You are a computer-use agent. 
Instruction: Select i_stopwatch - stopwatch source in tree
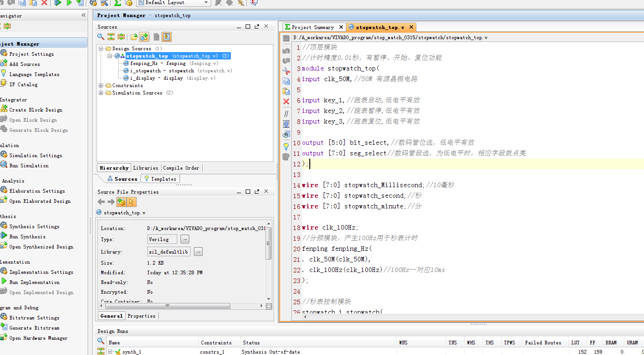177,71
